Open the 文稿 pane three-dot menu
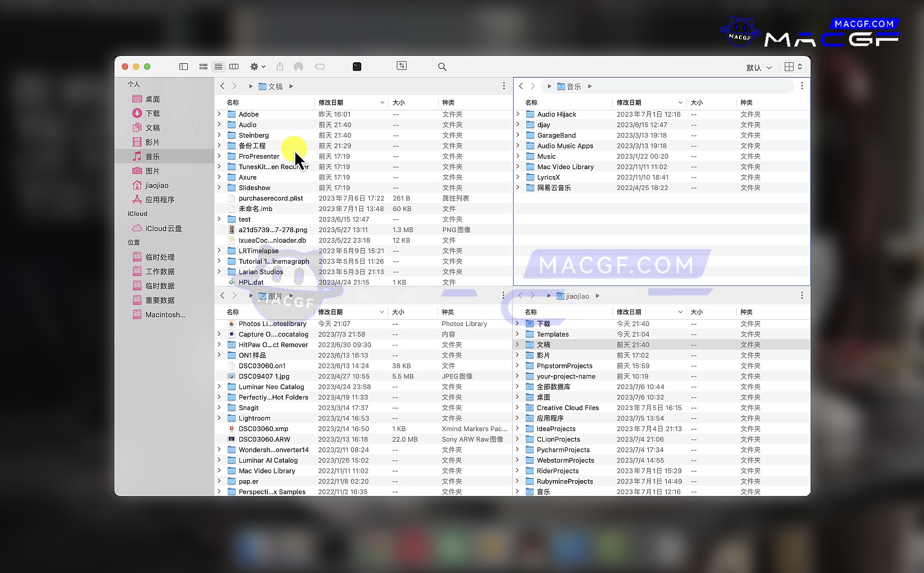Image resolution: width=924 pixels, height=573 pixels. (x=504, y=86)
